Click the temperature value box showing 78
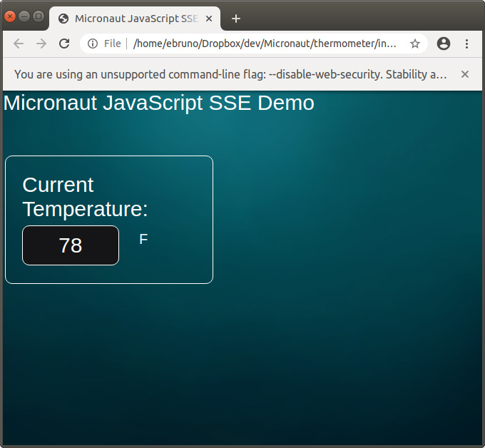 point(71,245)
